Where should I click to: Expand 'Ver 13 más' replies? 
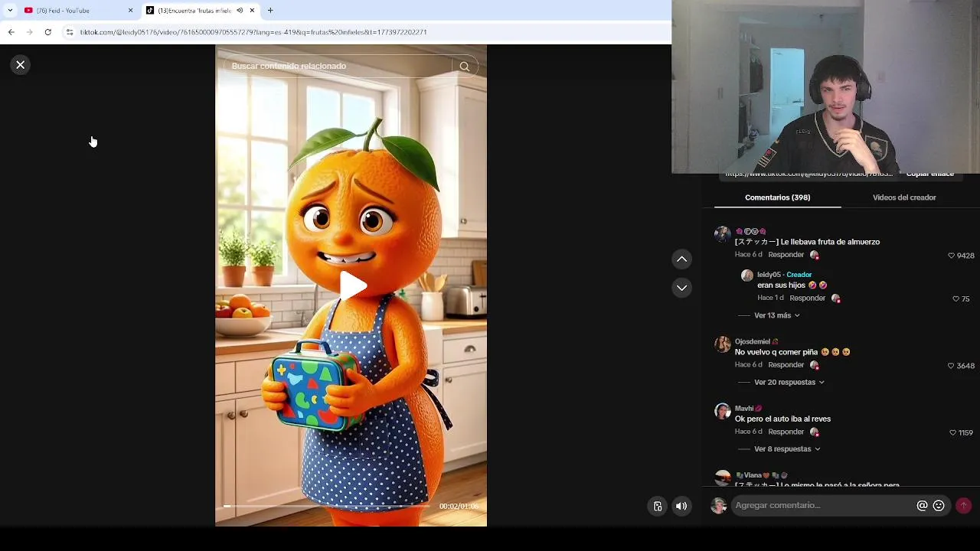pyautogui.click(x=776, y=315)
